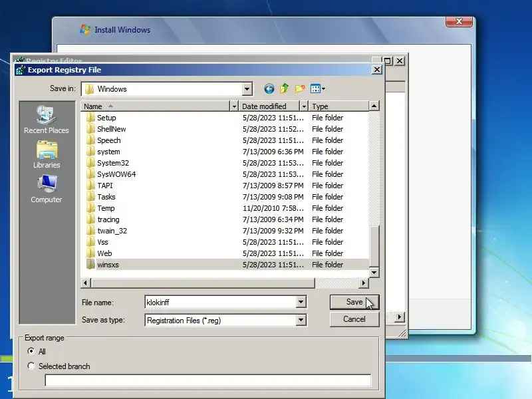This screenshot has width=532, height=399.
Task: Click the 7/13/2009 9:32 PM date cell
Action: (x=273, y=231)
